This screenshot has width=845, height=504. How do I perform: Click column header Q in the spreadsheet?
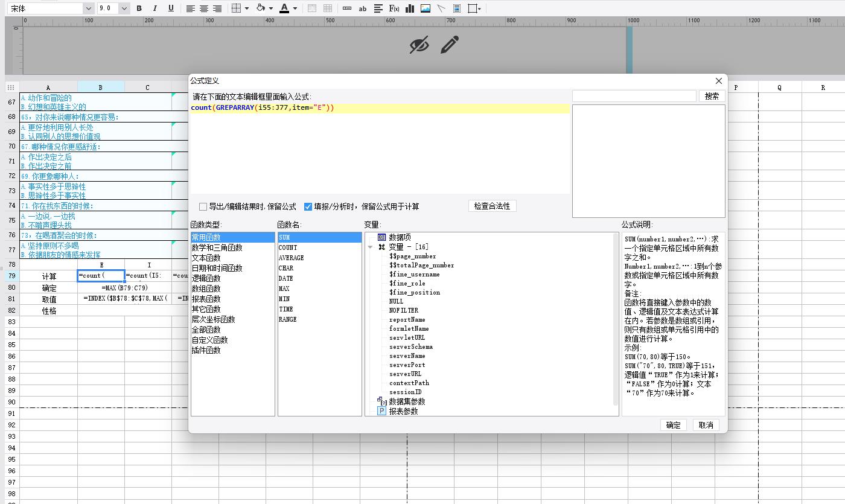pyautogui.click(x=779, y=88)
